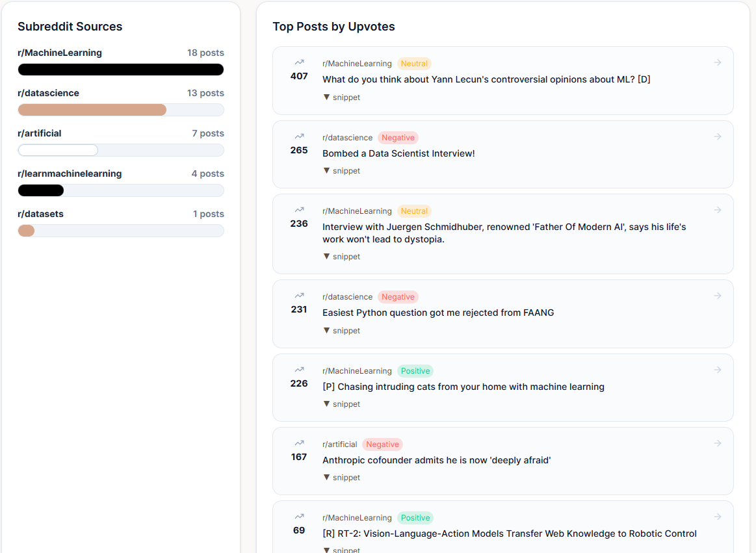This screenshot has width=756, height=553.
Task: Toggle the Neutral sentiment badge on Yann Lecun post
Action: point(414,64)
